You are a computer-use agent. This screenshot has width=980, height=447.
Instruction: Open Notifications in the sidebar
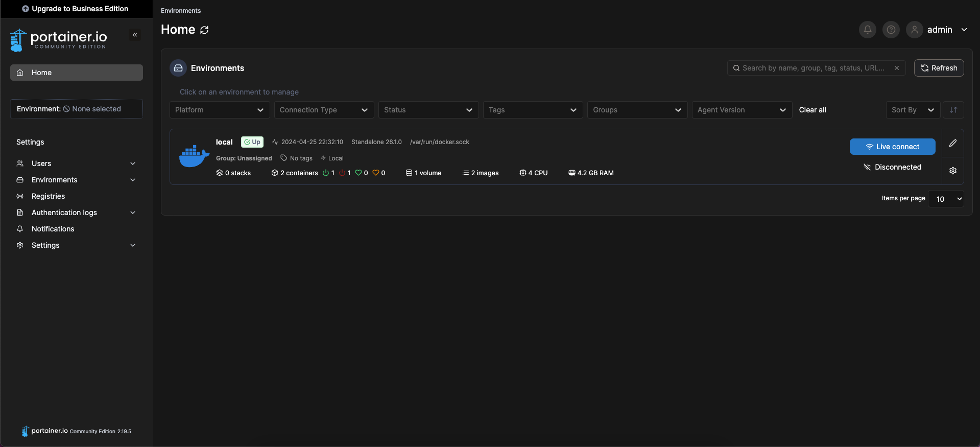[77, 229]
